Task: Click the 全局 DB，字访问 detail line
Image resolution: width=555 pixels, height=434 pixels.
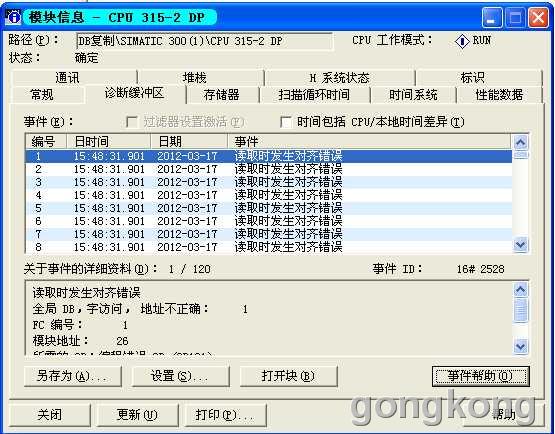Action: click(x=140, y=309)
